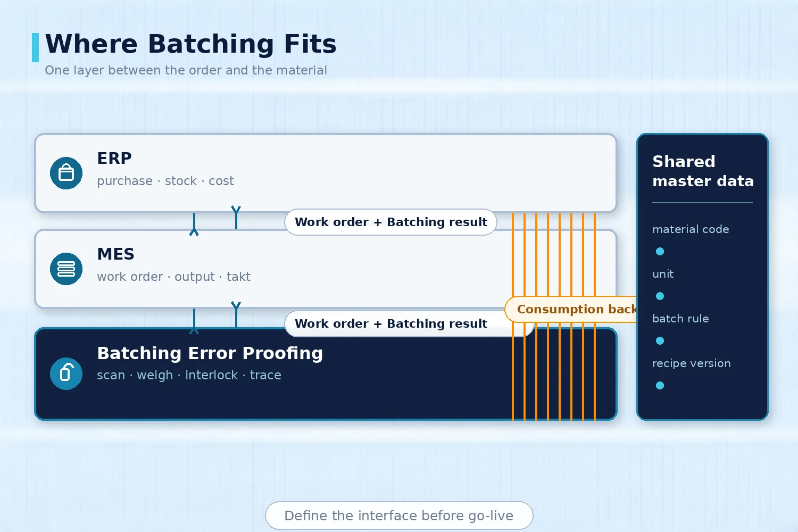Screen dimensions: 798x532
Task: Select the "Where Batching Fits" title
Action: pos(191,44)
